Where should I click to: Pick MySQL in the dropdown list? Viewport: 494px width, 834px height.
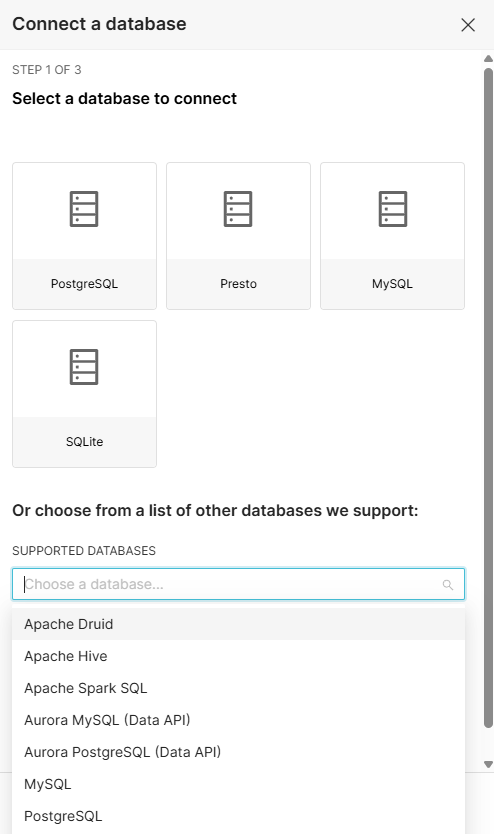click(x=238, y=784)
